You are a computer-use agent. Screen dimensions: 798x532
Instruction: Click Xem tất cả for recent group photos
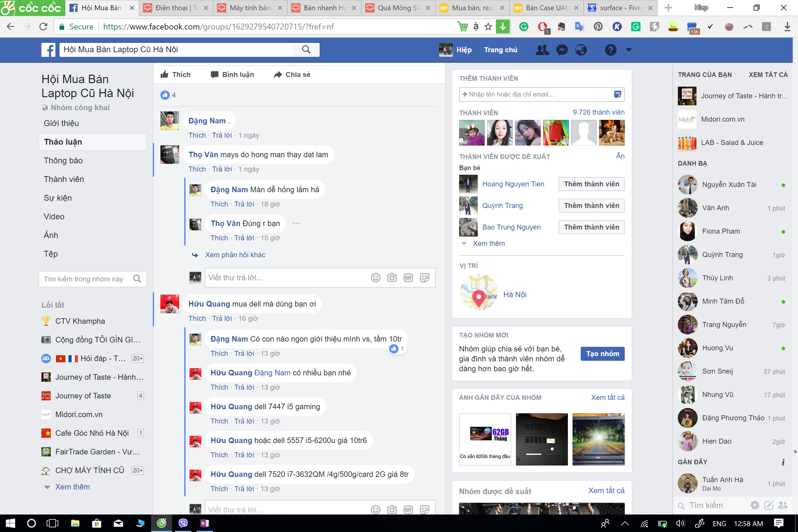click(608, 397)
